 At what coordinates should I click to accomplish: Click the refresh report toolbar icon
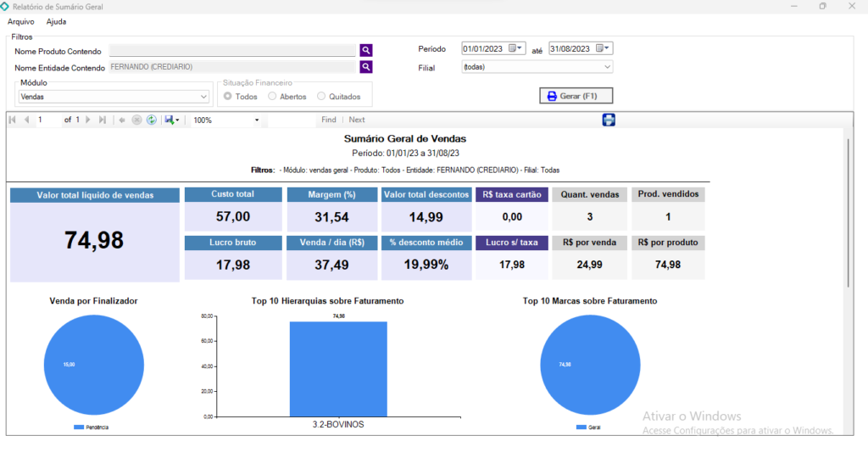click(x=151, y=120)
